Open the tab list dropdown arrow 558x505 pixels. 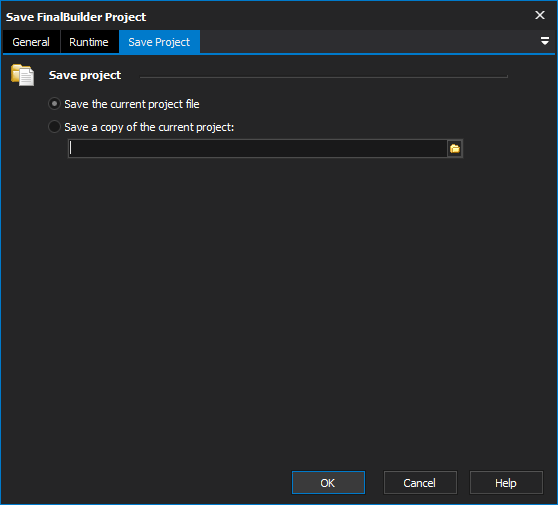coord(544,41)
